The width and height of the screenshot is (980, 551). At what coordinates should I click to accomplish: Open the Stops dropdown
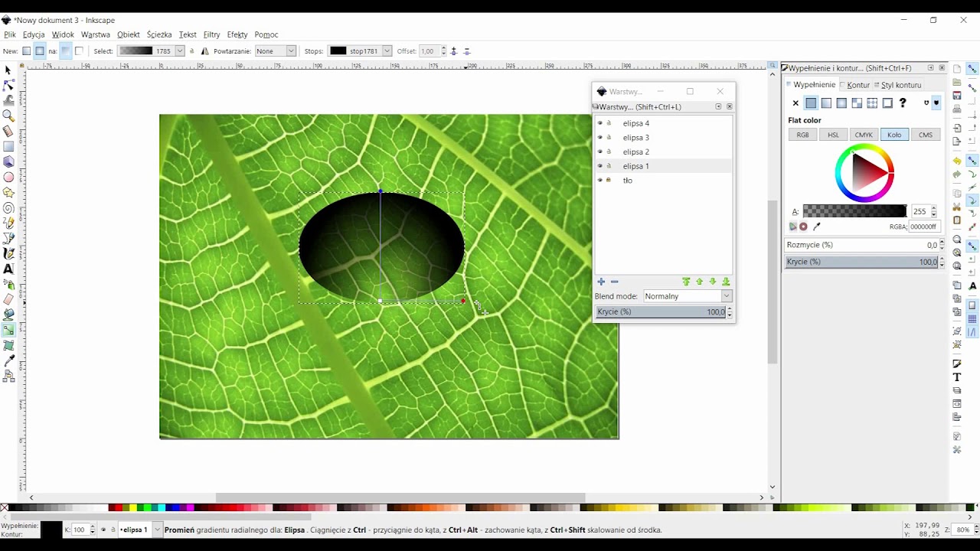pyautogui.click(x=361, y=51)
